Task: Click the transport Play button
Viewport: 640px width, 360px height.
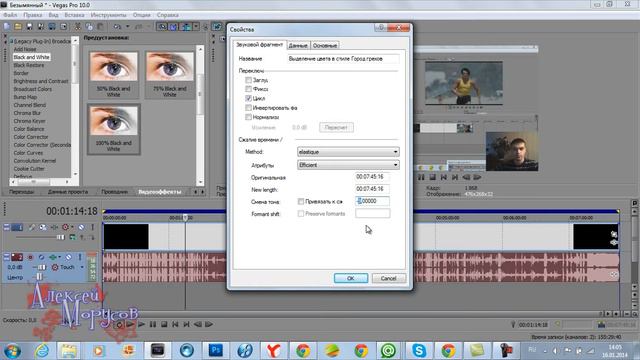Action: coord(141,324)
